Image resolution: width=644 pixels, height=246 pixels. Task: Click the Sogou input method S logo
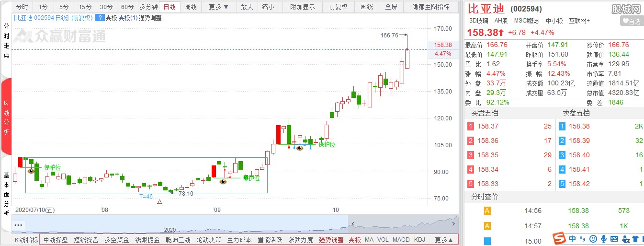pyautogui.click(x=559, y=238)
